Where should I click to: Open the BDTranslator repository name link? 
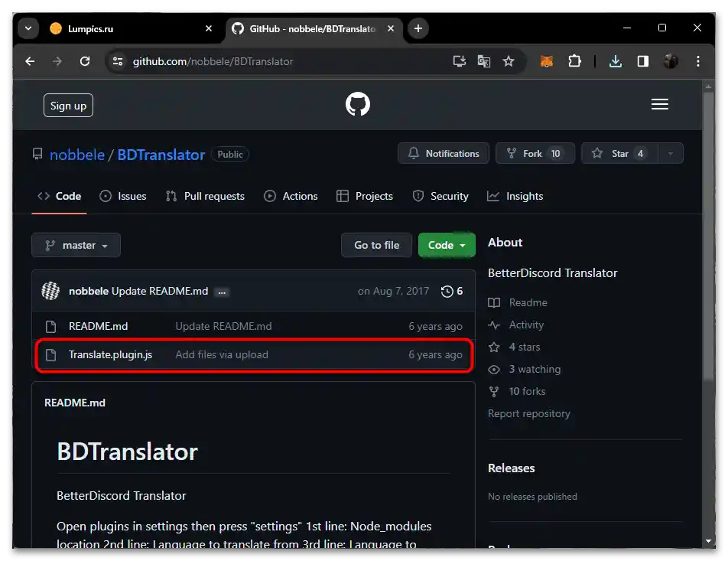161,155
